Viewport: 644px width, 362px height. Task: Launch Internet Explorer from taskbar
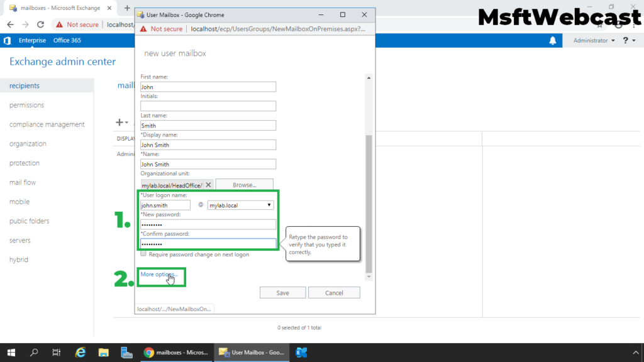[80, 352]
